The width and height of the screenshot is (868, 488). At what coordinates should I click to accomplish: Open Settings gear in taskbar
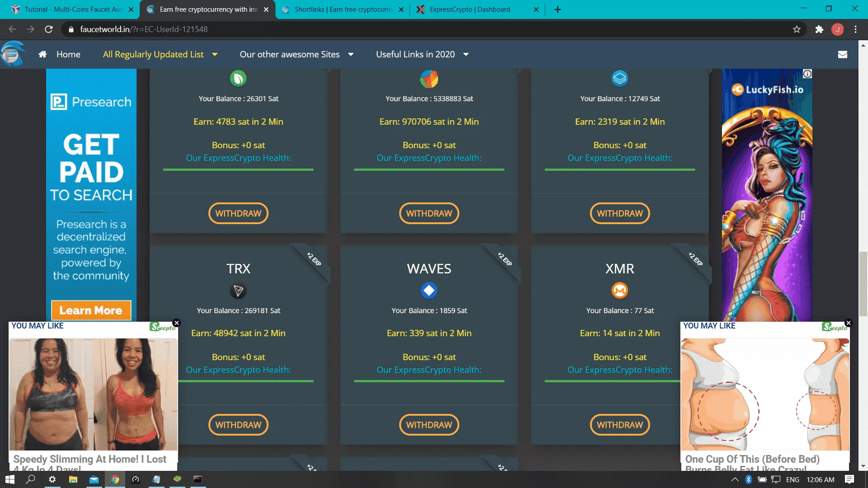pos(52,479)
